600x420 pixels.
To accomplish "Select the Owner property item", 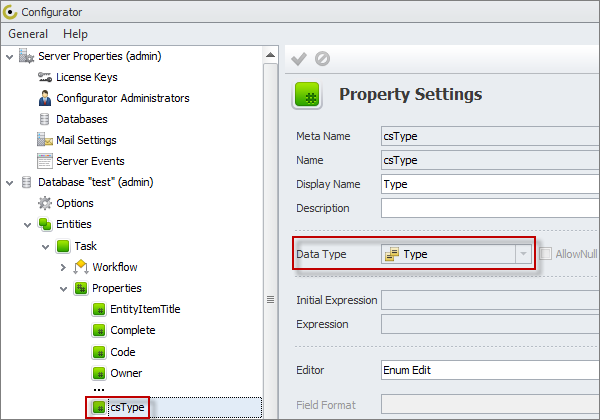I will pos(125,373).
